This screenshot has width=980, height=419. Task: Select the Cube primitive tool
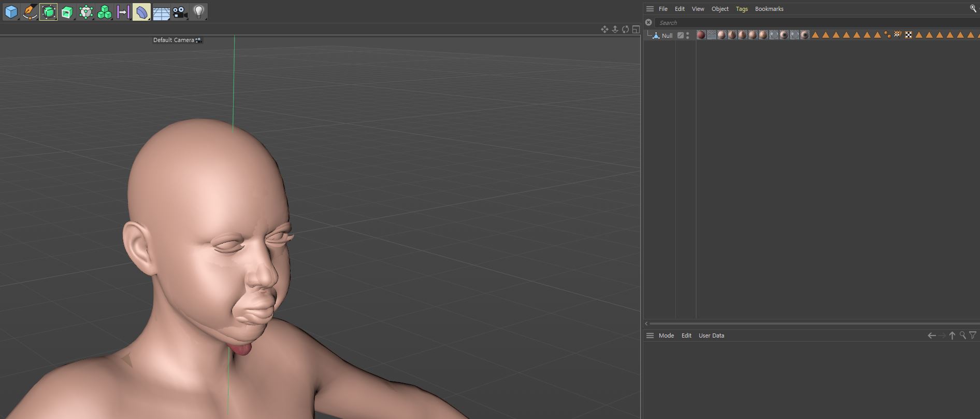coord(11,12)
